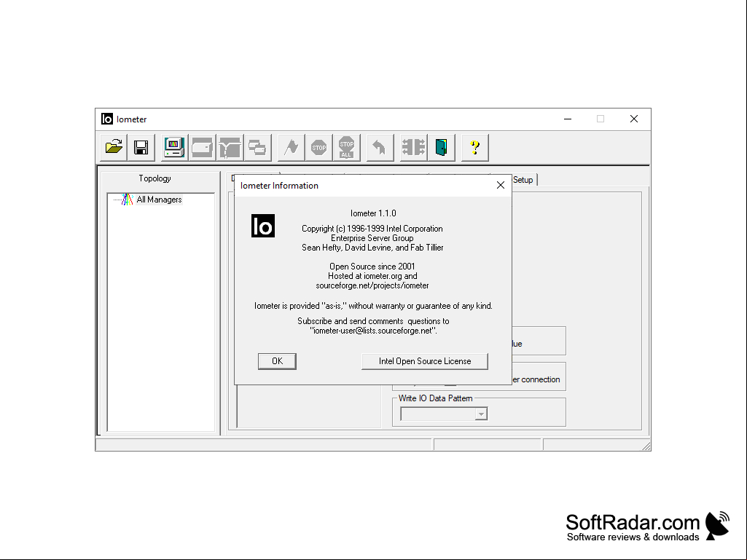Save test configuration floppy icon

coord(141,147)
